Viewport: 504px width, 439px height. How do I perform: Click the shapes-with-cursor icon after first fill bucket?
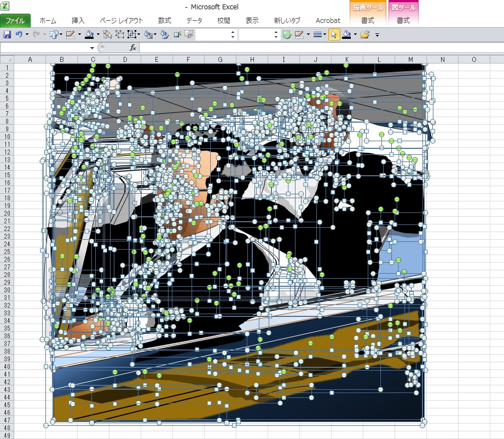point(108,34)
